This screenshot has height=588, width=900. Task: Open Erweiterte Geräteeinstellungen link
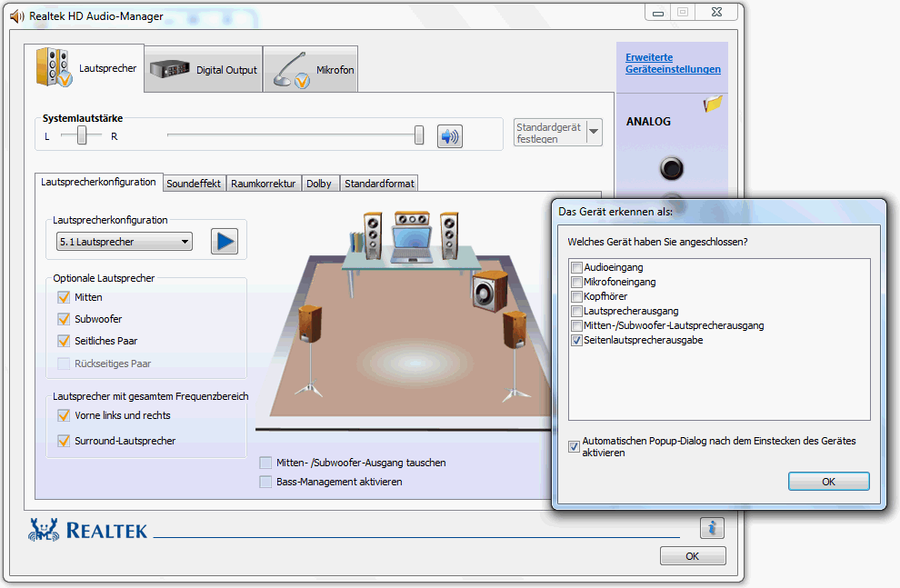673,63
